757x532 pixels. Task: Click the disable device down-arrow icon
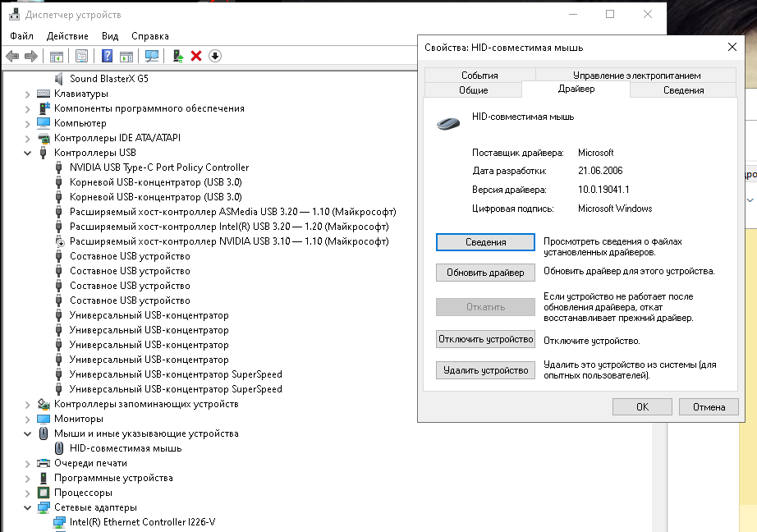tap(215, 56)
